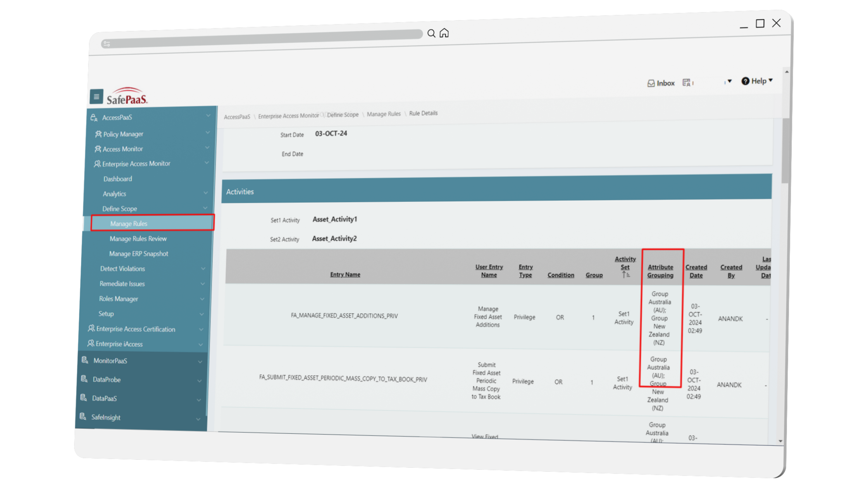The image size is (868, 488).
Task: Click the Activities section header
Action: click(x=497, y=189)
